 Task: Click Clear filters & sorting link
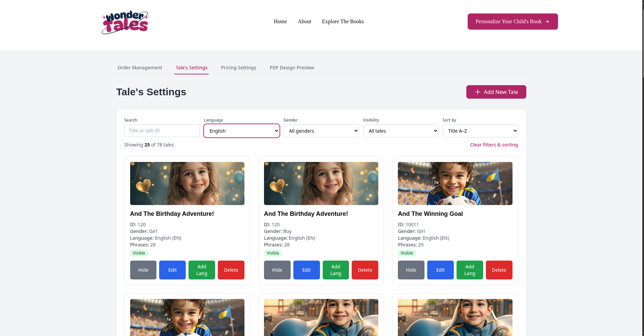point(494,145)
